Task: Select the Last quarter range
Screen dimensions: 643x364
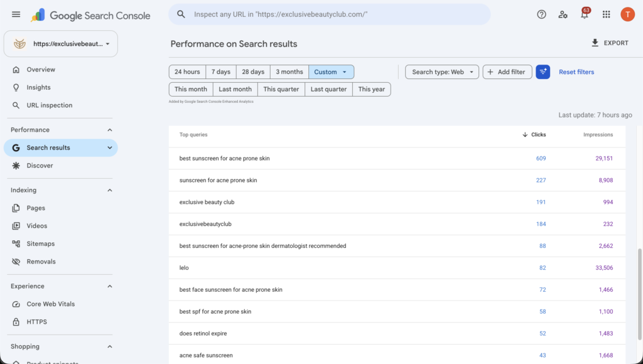Action: (328, 89)
